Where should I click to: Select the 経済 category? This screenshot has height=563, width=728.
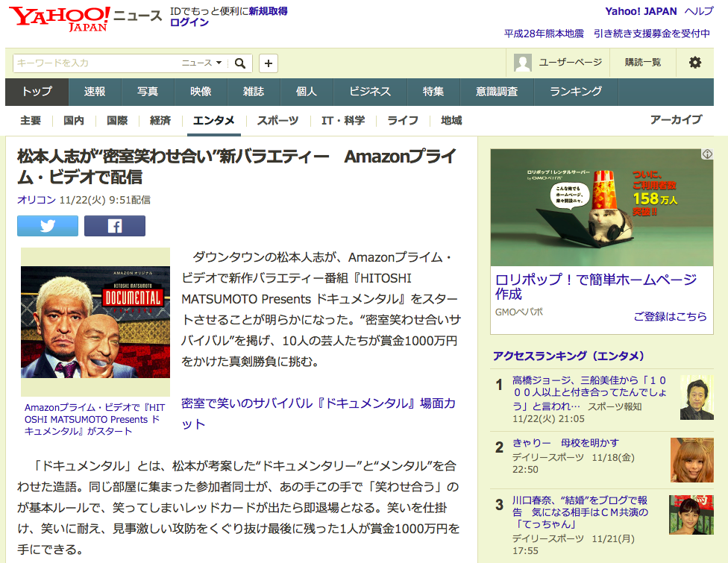160,121
